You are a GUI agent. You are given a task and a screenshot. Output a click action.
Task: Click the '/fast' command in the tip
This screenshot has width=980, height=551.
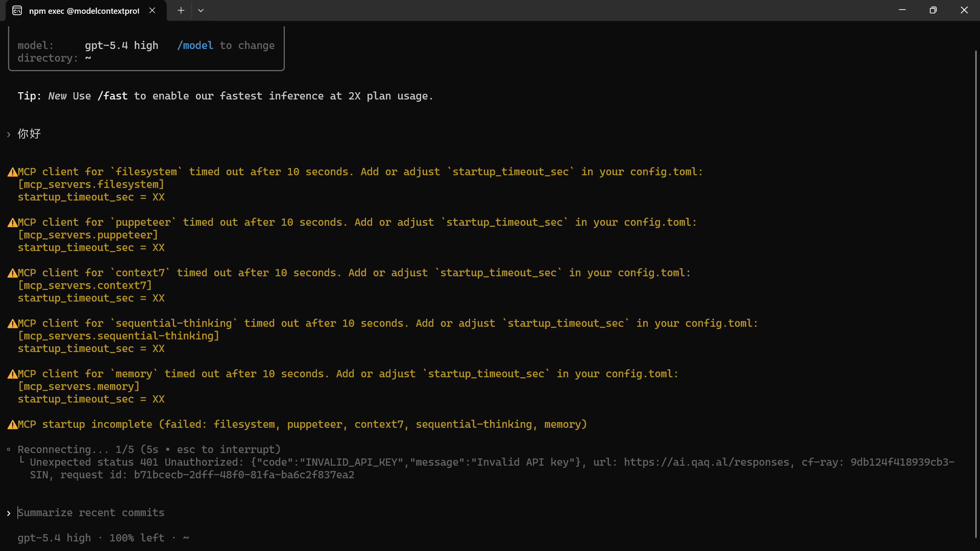112,96
